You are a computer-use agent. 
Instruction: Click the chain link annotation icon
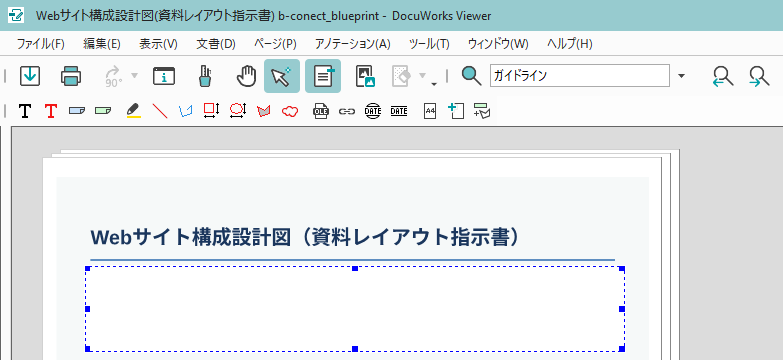coord(347,111)
